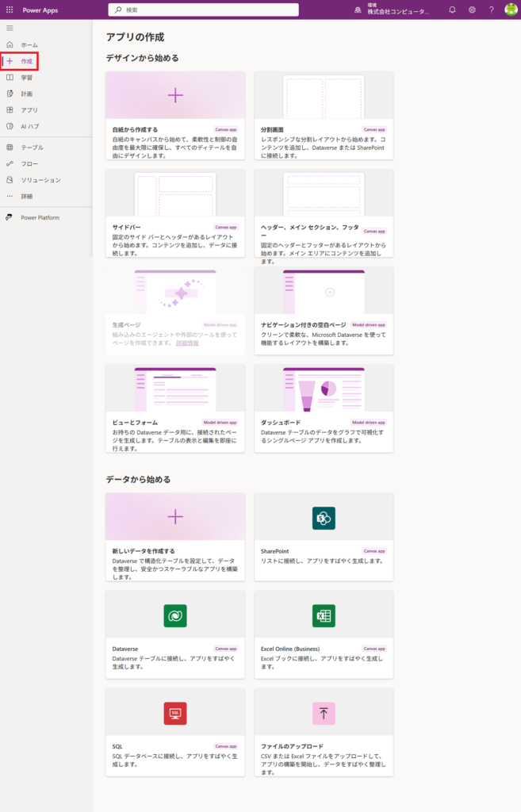Image resolution: width=521 pixels, height=812 pixels.
Task: Click the pink file upload arrow icon
Action: point(324,714)
